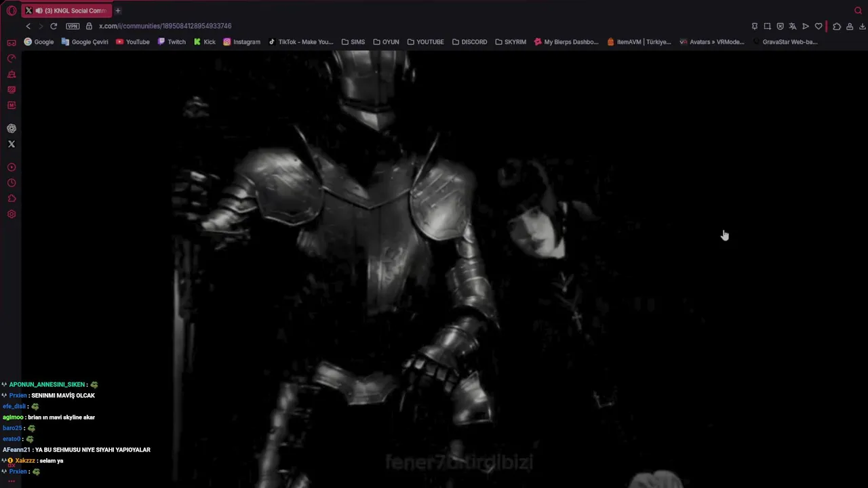Open the ad blocker shield icon

click(x=780, y=26)
